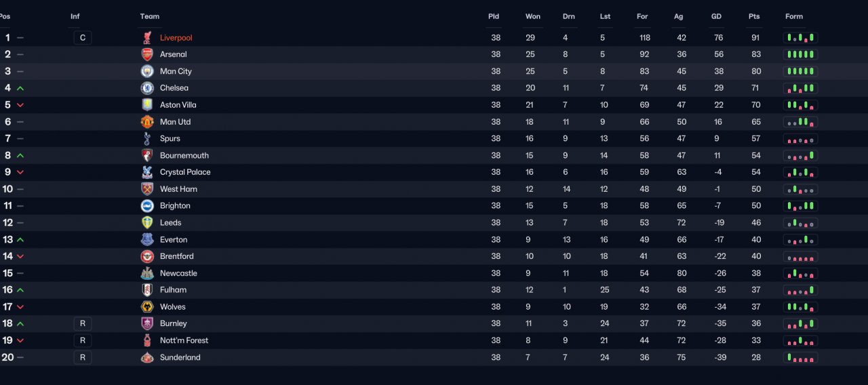Screen dimensions: 868x385
Task: Click the Arsenal club badge
Action: (x=147, y=54)
